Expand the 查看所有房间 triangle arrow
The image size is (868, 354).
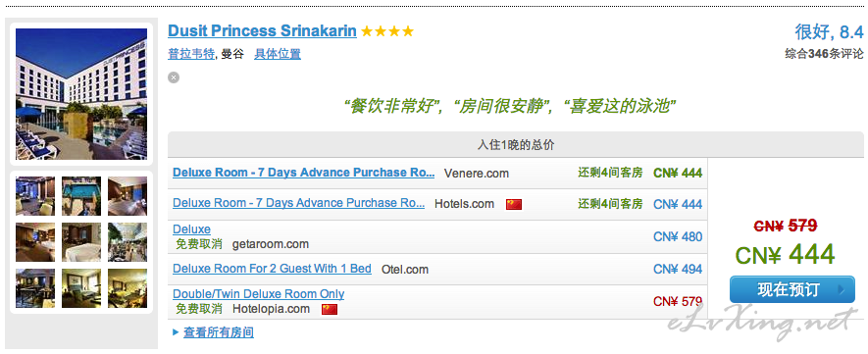(176, 332)
